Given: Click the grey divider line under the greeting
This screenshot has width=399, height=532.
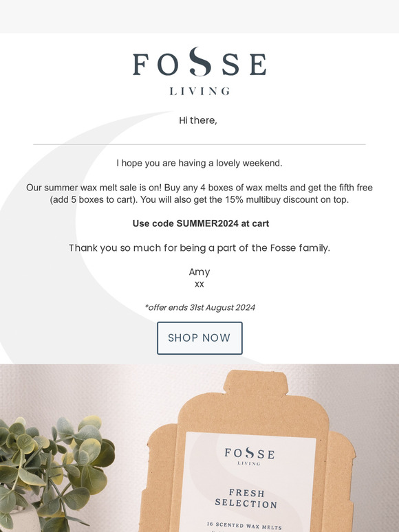Looking at the screenshot, I should [x=199, y=144].
